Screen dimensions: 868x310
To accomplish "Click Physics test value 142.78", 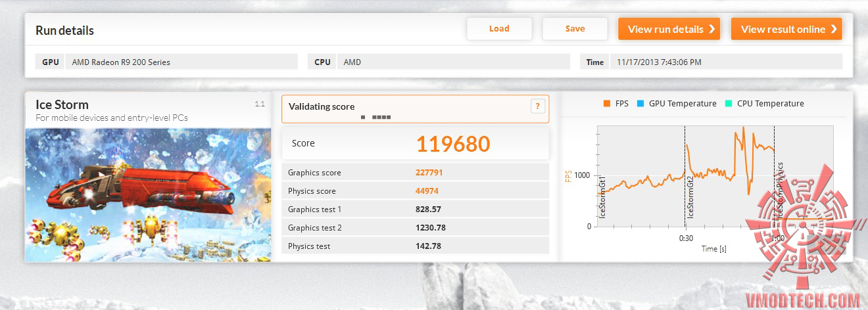I will pyautogui.click(x=428, y=246).
